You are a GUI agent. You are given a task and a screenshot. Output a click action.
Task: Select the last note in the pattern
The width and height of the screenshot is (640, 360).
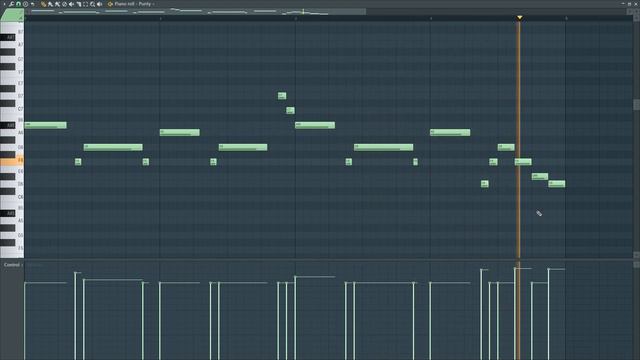tap(557, 184)
